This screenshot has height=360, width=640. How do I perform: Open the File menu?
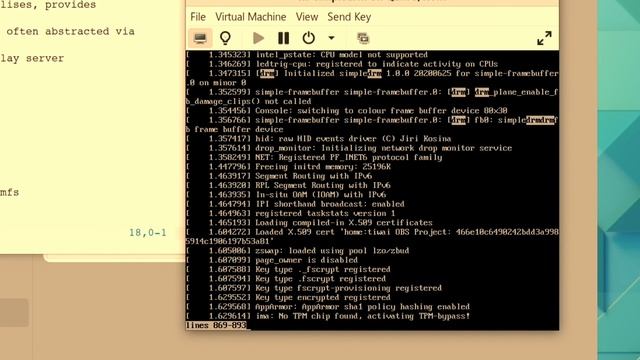(198, 17)
